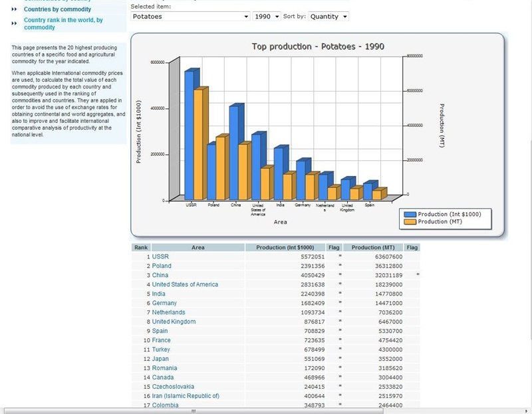This screenshot has width=532, height=414.
Task: Click Poland orange bar in chart
Action: pos(220,168)
